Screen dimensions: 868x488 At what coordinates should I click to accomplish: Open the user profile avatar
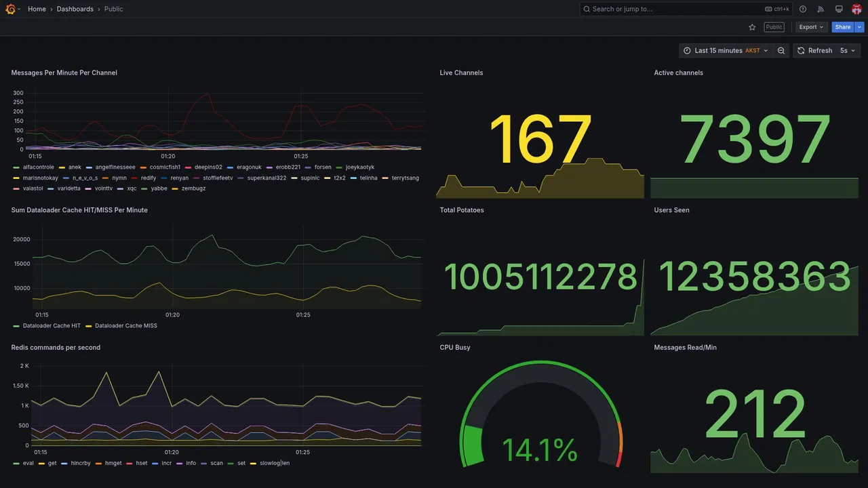tap(856, 9)
